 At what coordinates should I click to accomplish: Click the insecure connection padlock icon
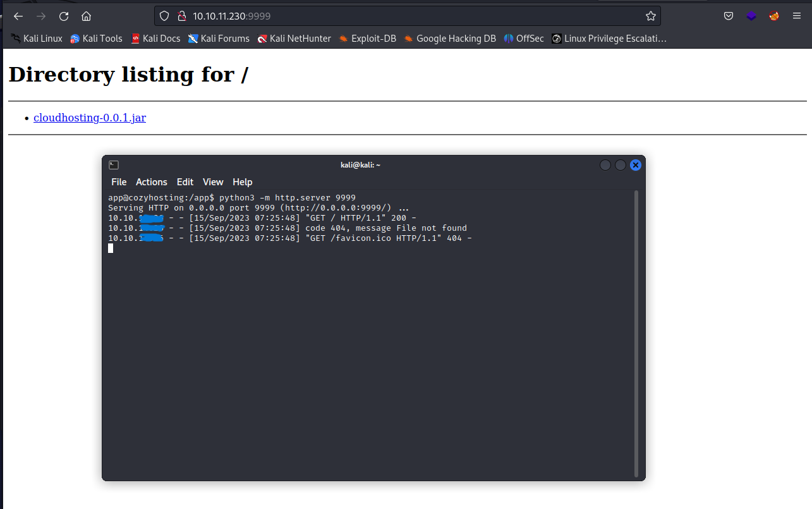point(181,16)
